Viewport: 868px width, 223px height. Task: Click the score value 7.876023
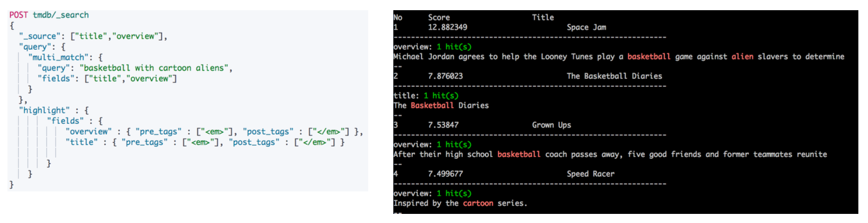pyautogui.click(x=445, y=76)
